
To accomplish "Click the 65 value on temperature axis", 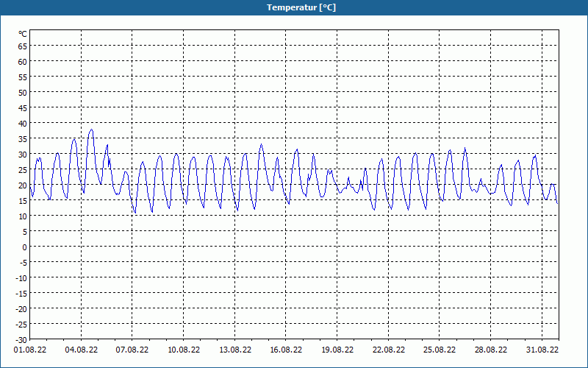I will (23, 46).
